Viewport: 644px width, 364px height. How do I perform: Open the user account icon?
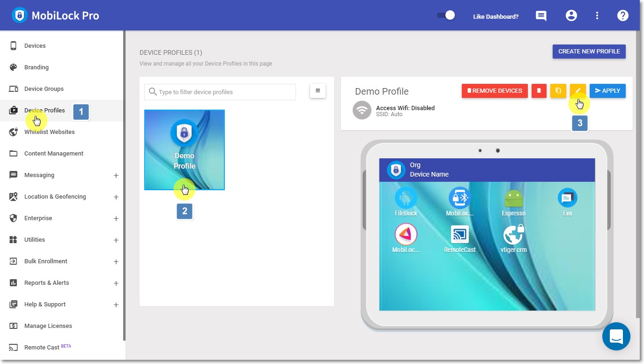click(571, 15)
